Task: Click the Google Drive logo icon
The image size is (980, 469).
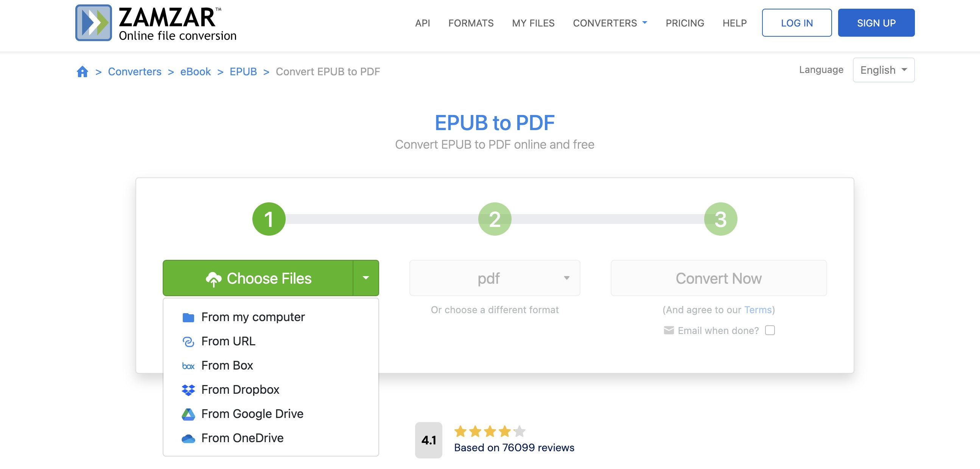Action: tap(188, 414)
